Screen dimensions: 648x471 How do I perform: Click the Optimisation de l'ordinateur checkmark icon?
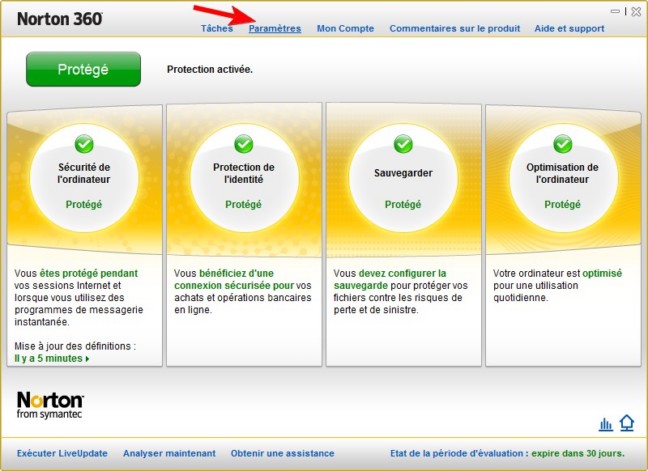562,144
